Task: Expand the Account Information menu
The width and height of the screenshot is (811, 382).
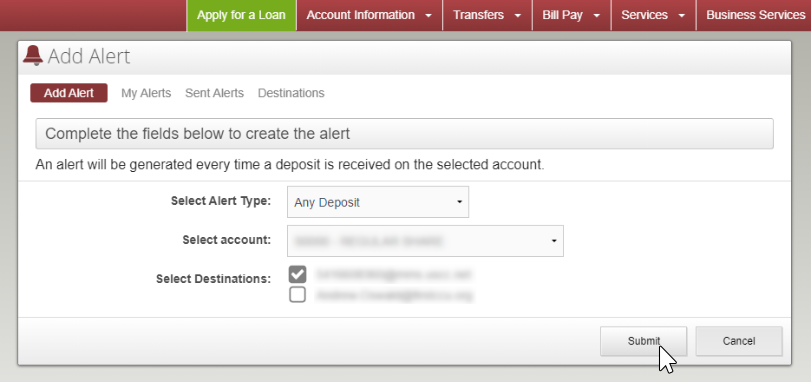Action: point(369,15)
